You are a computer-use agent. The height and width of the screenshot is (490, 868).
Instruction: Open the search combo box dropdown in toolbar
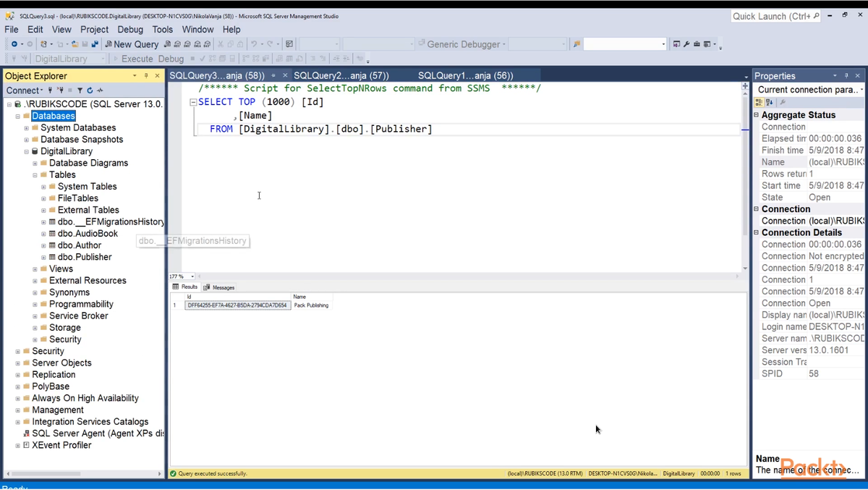click(663, 44)
